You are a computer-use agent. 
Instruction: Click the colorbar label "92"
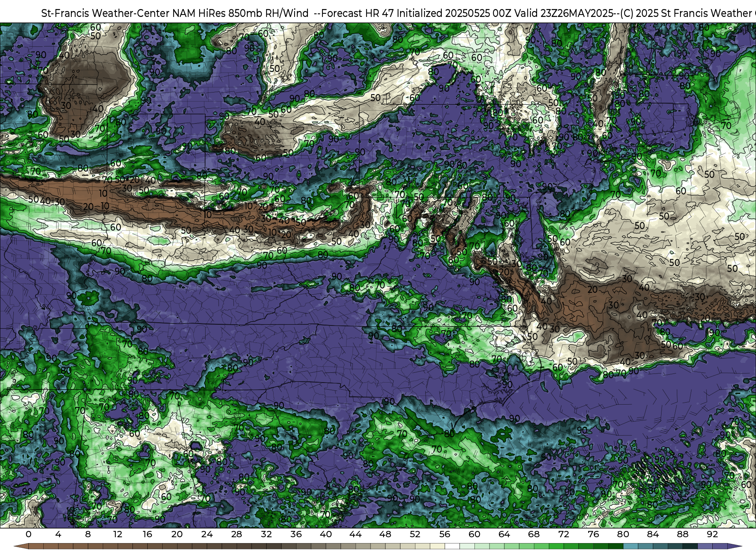point(712,534)
